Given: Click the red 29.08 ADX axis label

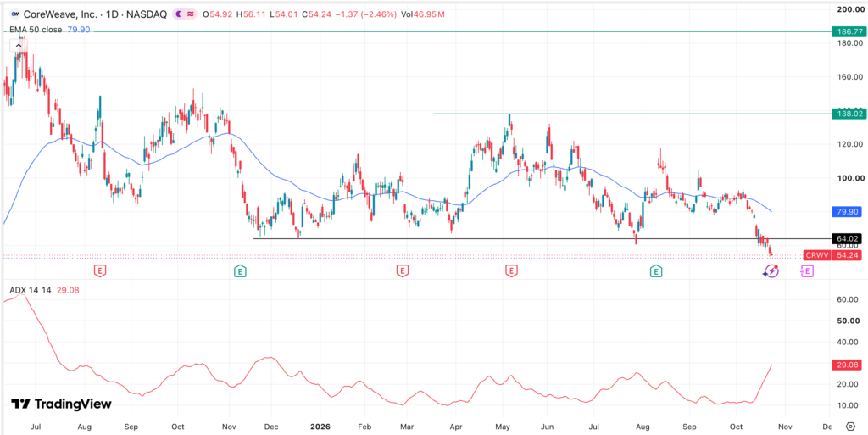Looking at the screenshot, I should pos(847,365).
